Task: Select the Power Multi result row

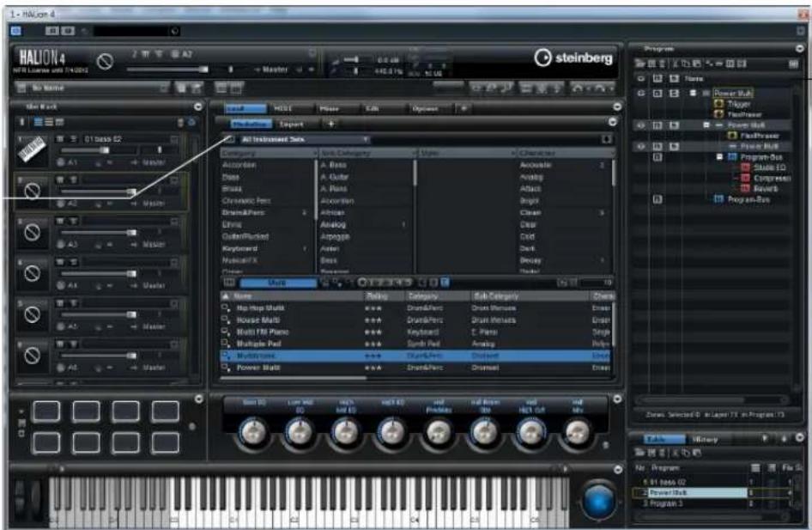Action: pyautogui.click(x=415, y=368)
